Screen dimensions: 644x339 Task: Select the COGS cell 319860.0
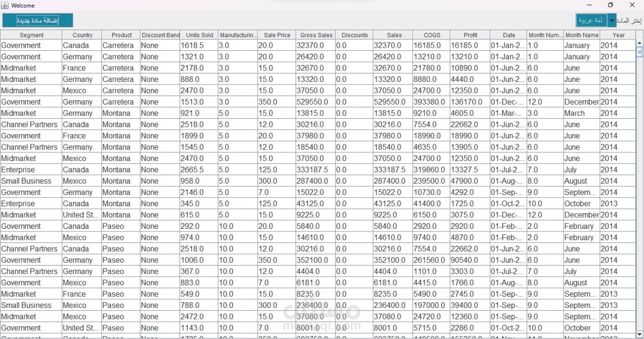432,169
